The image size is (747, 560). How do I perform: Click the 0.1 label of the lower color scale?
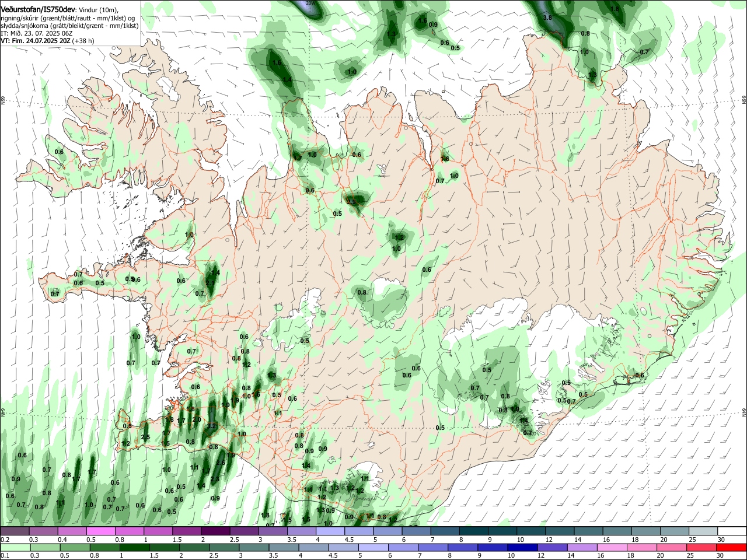5,555
